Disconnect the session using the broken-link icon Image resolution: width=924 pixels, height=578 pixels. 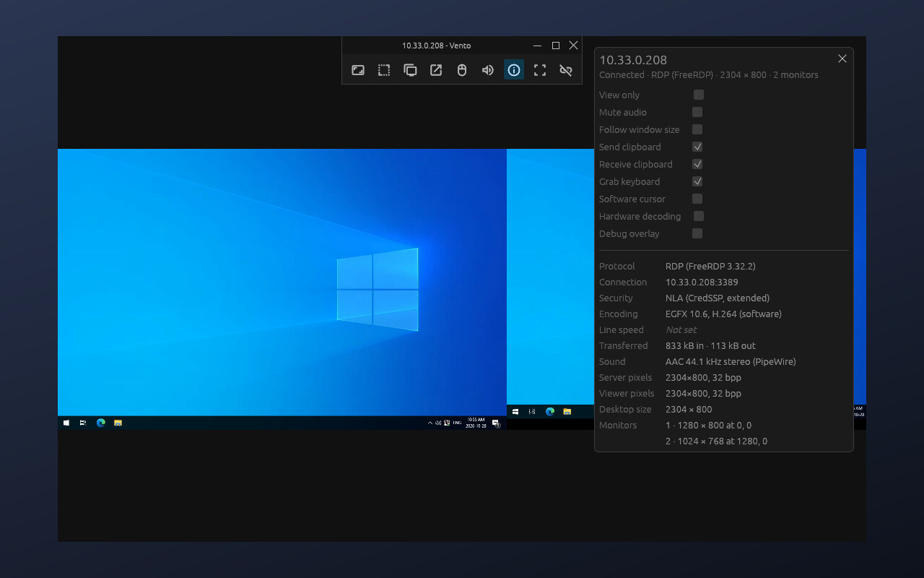(x=566, y=70)
